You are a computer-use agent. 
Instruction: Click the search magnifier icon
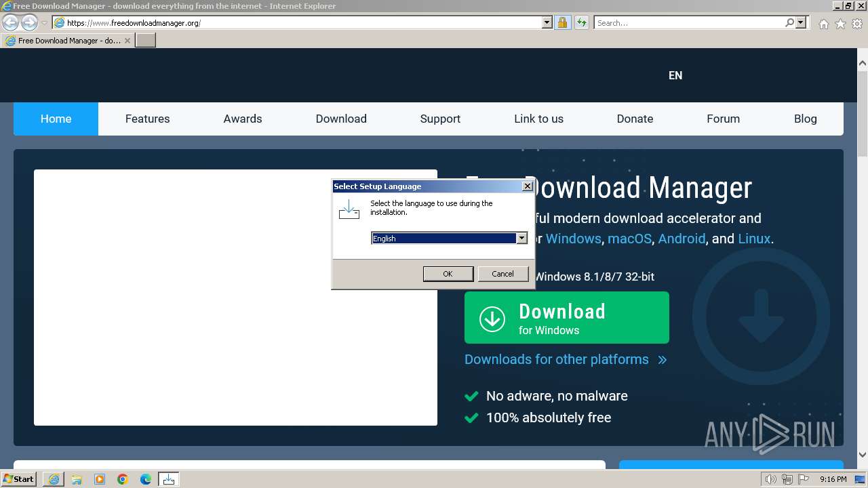pyautogui.click(x=789, y=22)
